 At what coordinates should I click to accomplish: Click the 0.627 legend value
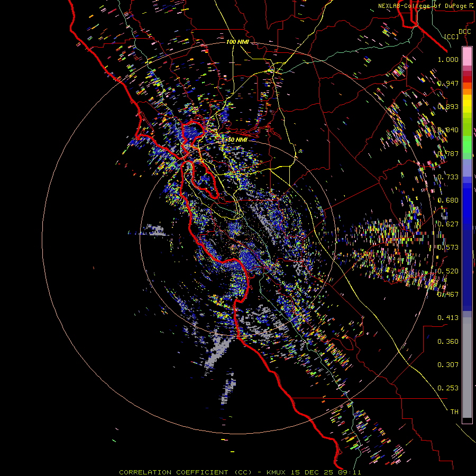(x=448, y=224)
